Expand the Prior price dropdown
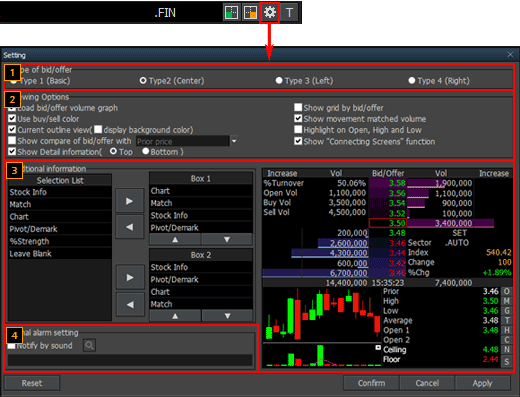The image size is (520, 397). point(234,141)
